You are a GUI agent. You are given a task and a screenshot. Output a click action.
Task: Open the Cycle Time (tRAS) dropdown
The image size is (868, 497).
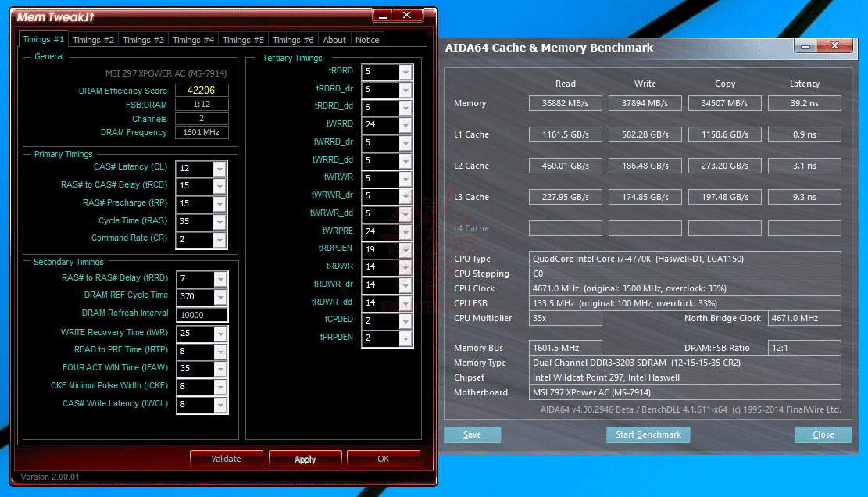tap(220, 221)
